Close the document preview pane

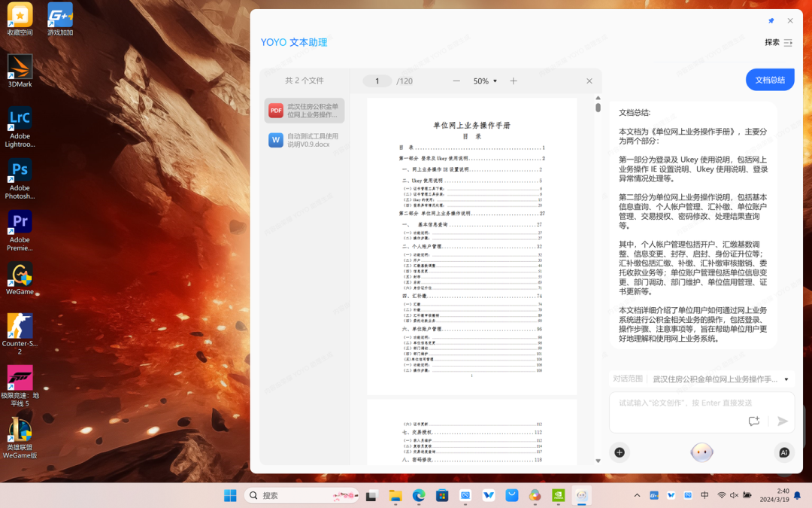589,81
